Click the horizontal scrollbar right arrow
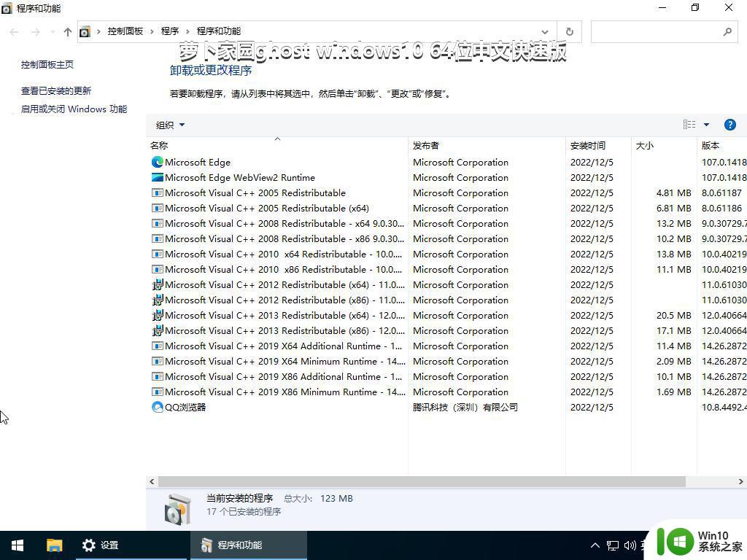Image resolution: width=747 pixels, height=560 pixels. (740, 482)
